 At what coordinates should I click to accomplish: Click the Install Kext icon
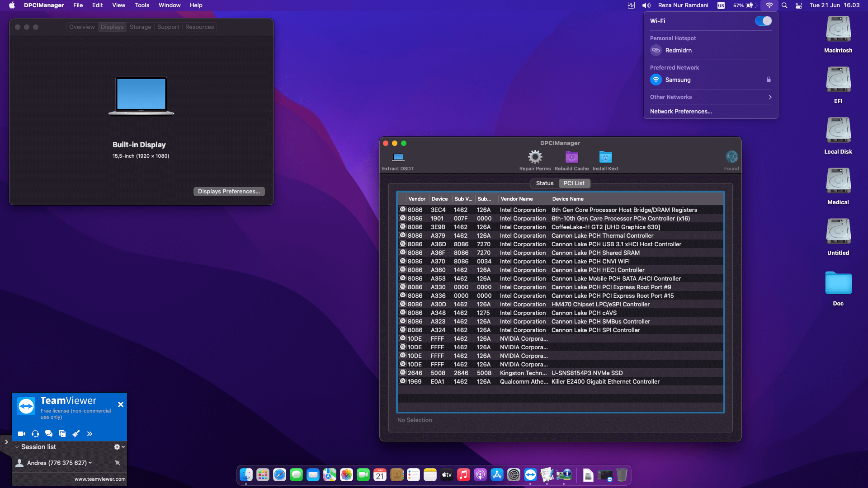605,157
